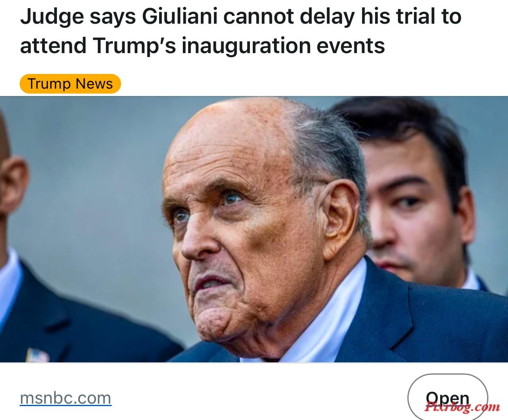This screenshot has width=508, height=420.
Task: Click the word "Trump's" in the headline
Action: point(134,45)
